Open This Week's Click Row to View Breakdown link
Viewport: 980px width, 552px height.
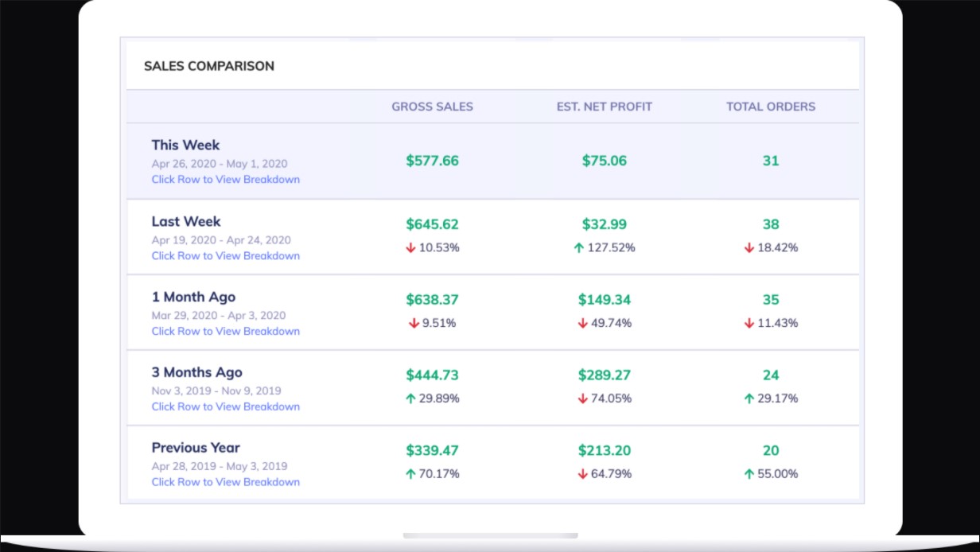(226, 180)
